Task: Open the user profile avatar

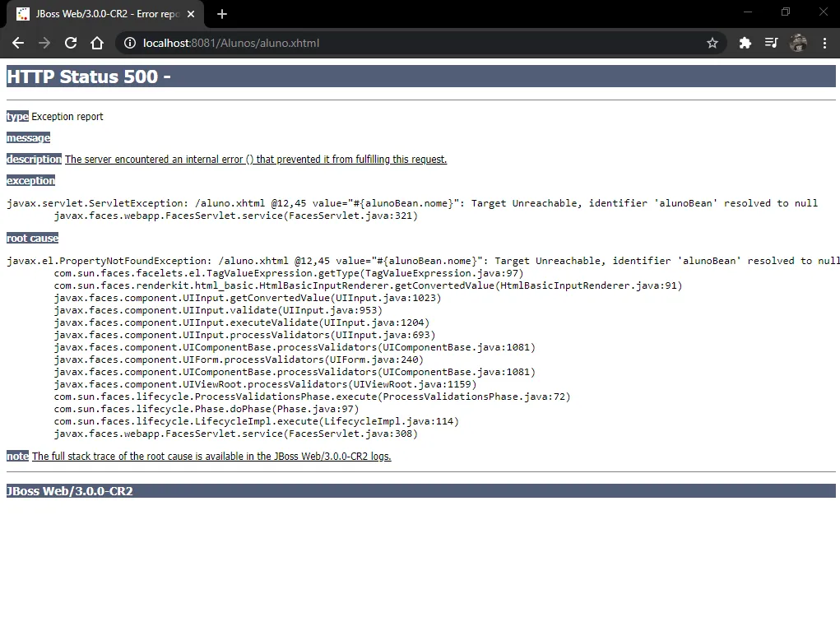Action: pyautogui.click(x=798, y=43)
